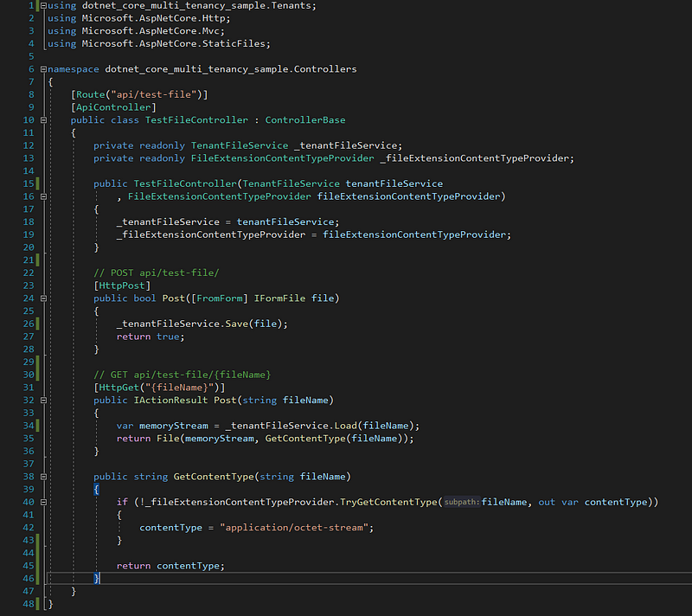692x616 pixels.
Task: Click the 'Load' method call on line 34
Action: pyautogui.click(x=345, y=426)
